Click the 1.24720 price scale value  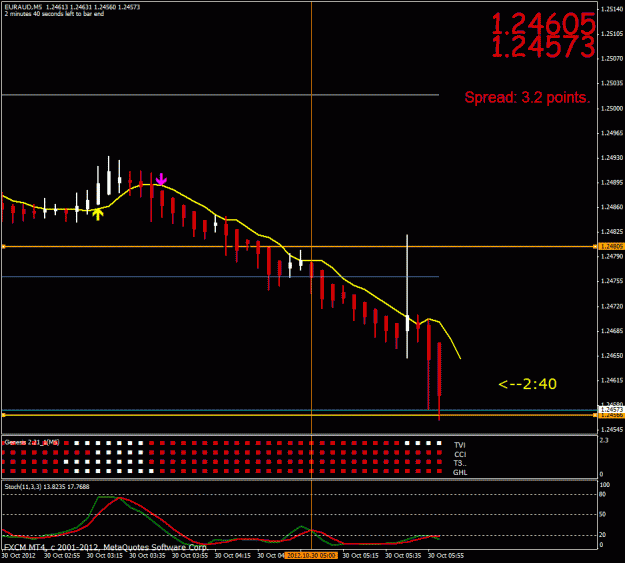tap(612, 306)
